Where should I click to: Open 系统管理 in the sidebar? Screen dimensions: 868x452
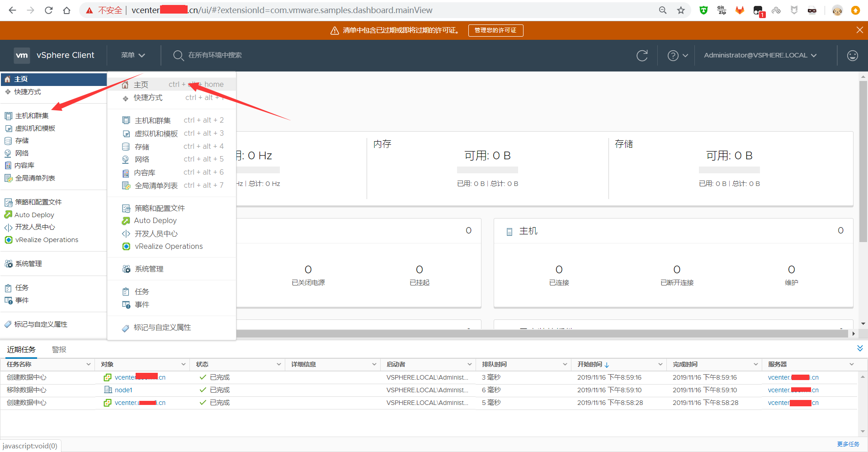point(28,264)
